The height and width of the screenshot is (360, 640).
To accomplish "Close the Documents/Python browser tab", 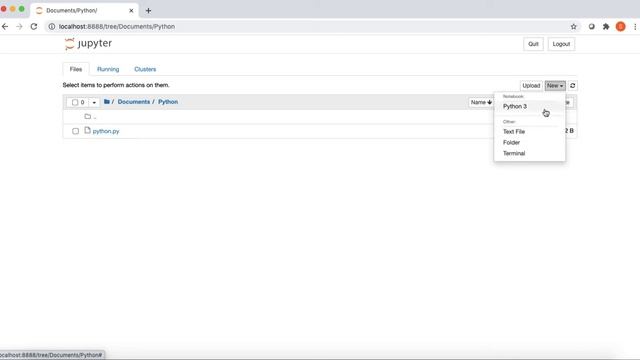I will 131,11.
